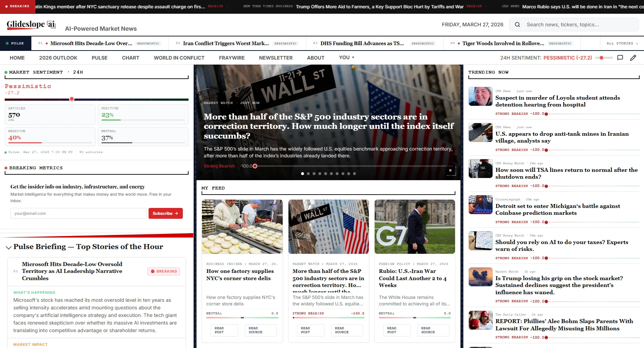Open U.S. anti-tank mines Iranian village headline
This screenshot has height=348, width=644.
pyautogui.click(x=562, y=137)
